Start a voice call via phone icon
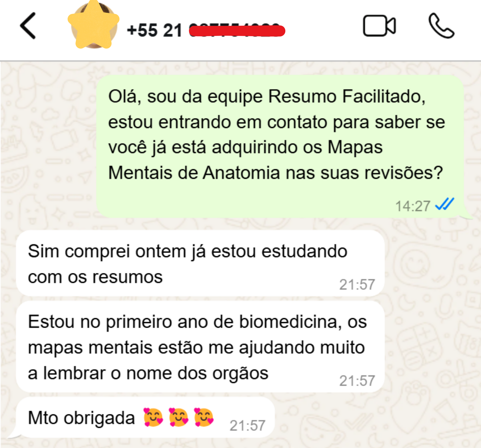The width and height of the screenshot is (481, 448). [x=441, y=26]
